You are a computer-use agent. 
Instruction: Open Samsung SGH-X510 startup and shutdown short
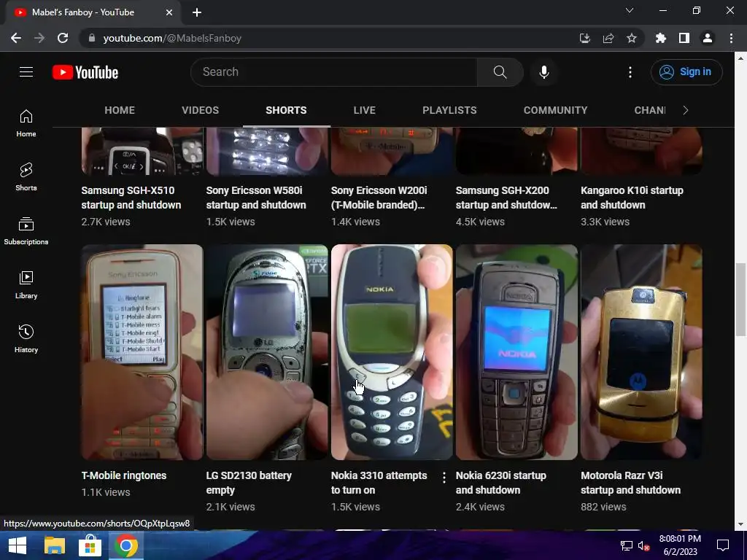click(131, 198)
